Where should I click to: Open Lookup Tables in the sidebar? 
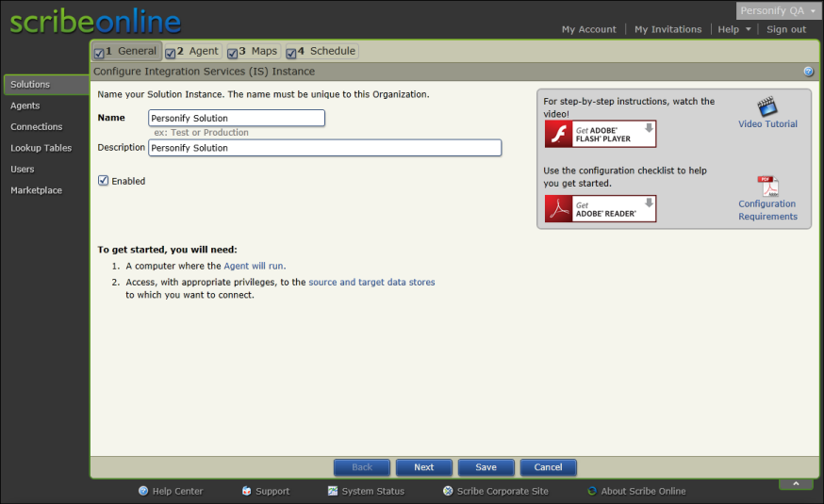[41, 148]
